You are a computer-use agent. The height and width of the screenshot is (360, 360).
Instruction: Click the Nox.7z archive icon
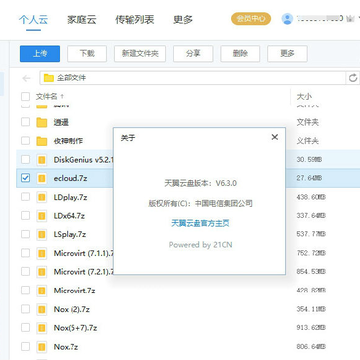[x=42, y=347]
